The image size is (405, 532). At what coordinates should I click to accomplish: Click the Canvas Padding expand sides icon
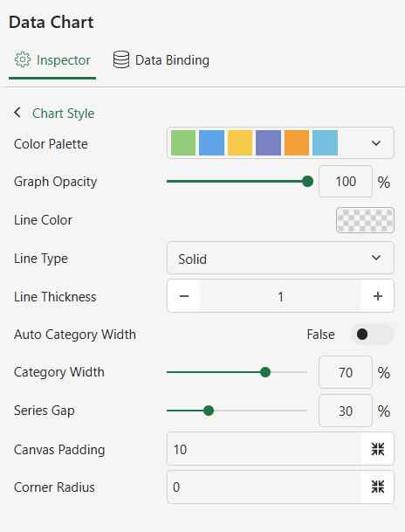(378, 449)
